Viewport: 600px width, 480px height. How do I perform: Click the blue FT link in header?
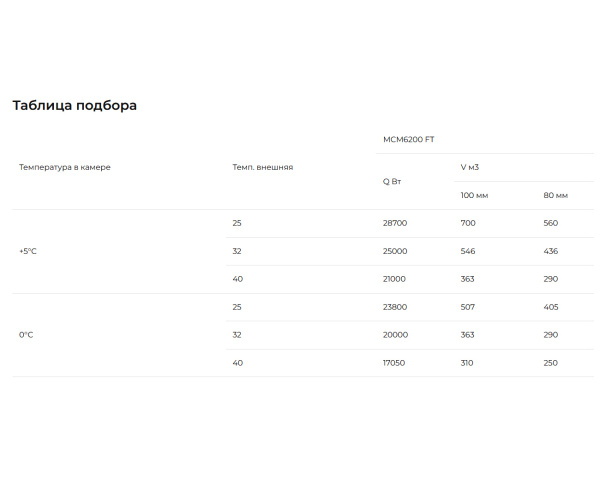point(430,139)
